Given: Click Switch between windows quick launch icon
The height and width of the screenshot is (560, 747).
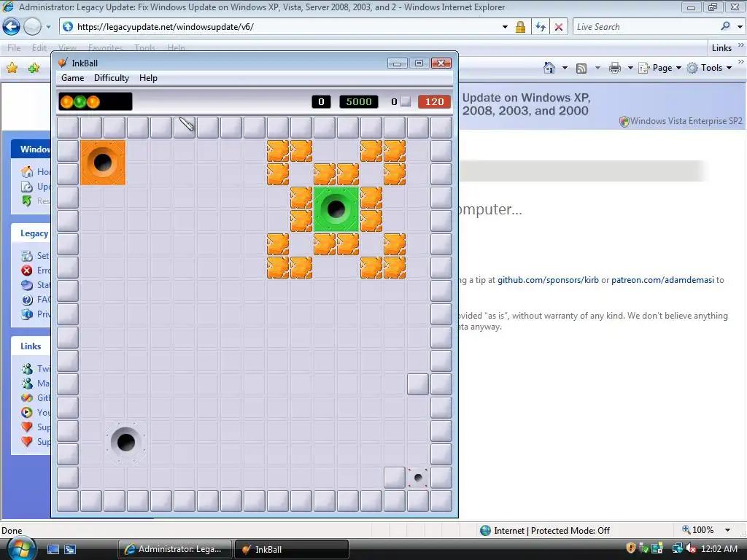Looking at the screenshot, I should (x=70, y=550).
